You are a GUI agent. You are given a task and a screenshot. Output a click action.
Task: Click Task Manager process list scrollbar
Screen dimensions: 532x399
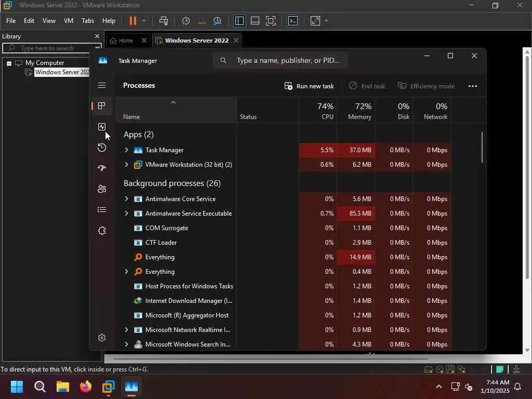coord(482,147)
